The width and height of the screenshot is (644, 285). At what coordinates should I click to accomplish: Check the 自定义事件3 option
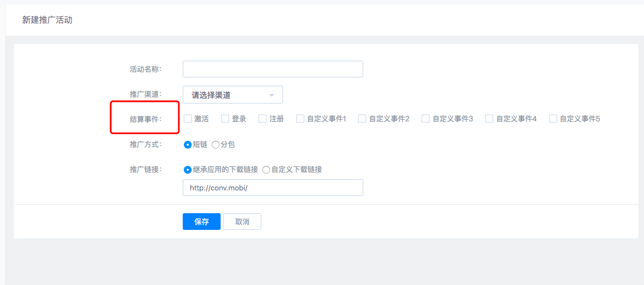pyautogui.click(x=426, y=119)
